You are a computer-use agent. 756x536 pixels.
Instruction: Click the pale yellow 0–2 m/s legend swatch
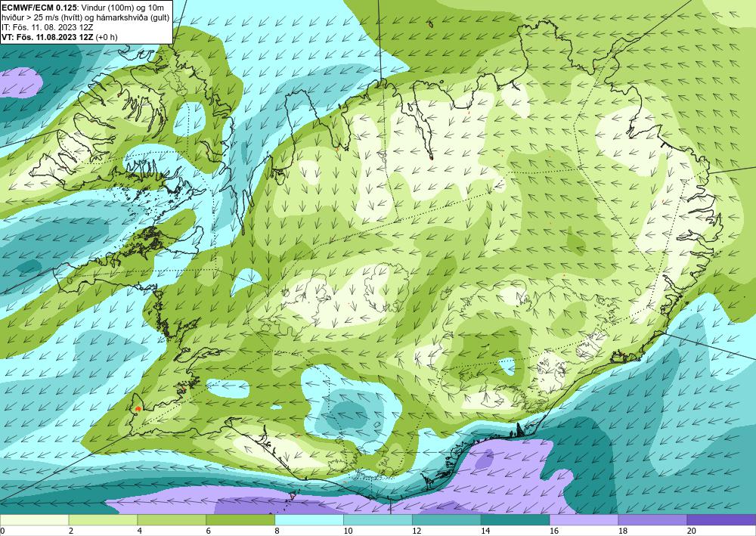35,520
